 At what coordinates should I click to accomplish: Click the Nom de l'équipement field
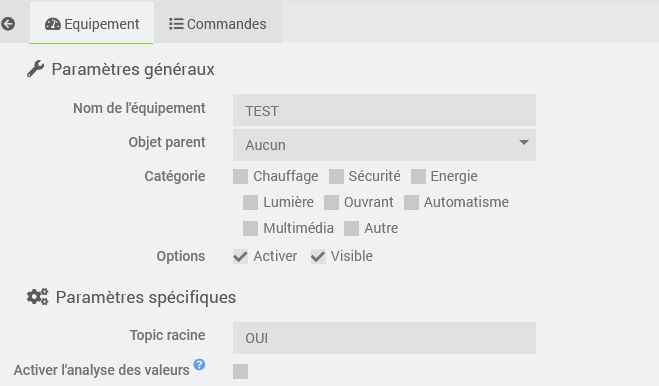(x=384, y=111)
